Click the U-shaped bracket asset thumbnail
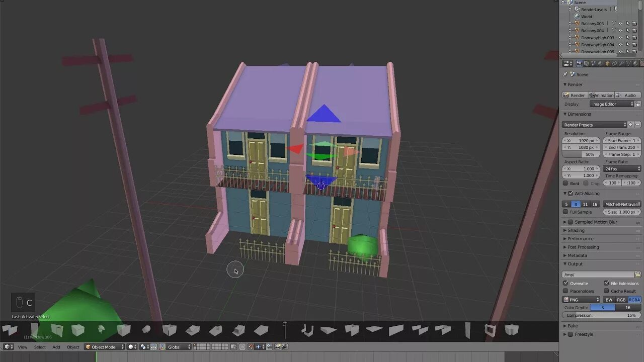Image resolution: width=644 pixels, height=362 pixels. pos(307,330)
